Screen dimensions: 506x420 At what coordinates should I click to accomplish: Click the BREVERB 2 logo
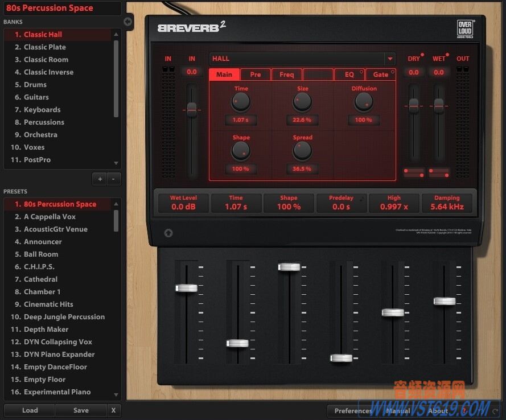coord(188,27)
